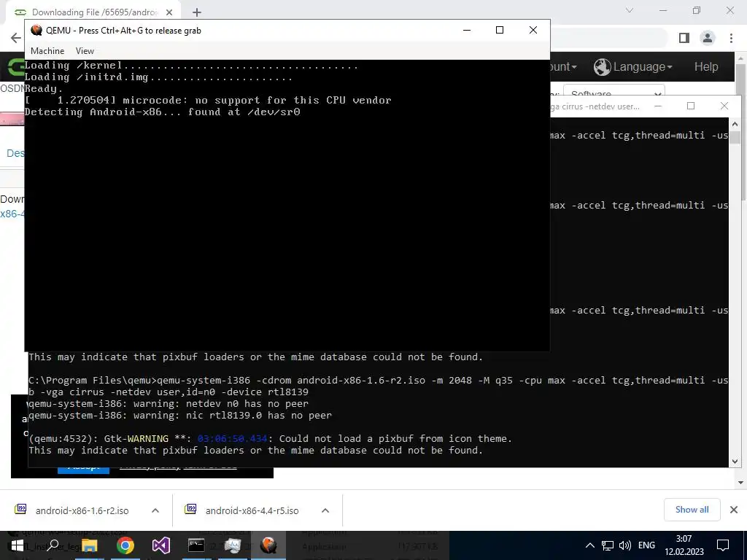
Task: Maximize the QEMU window
Action: [499, 30]
